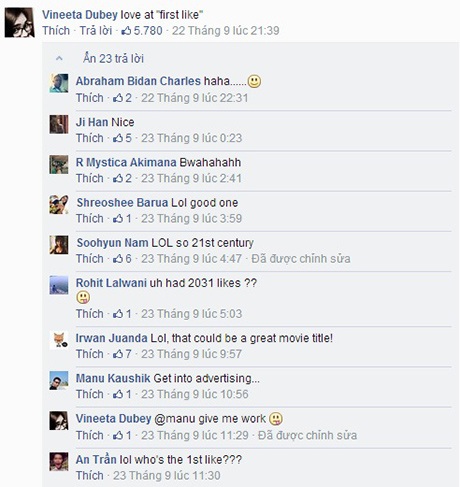
Task: Open Vineeta Dubey's large profile picture
Action: [x=20, y=22]
